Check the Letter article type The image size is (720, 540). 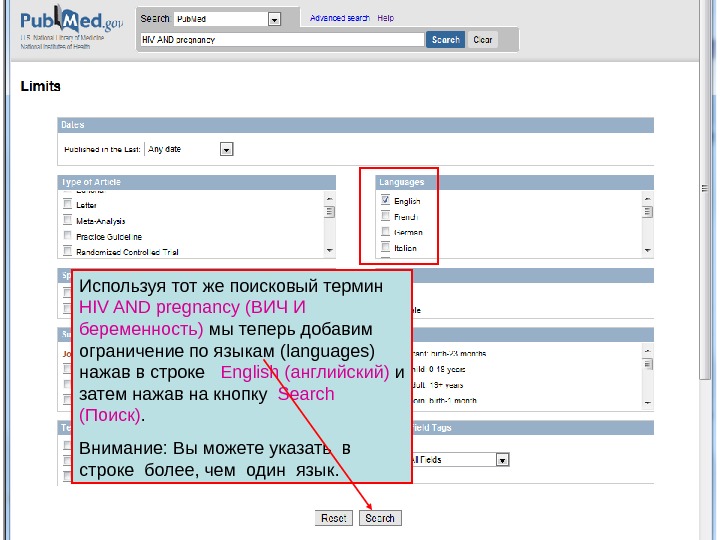pyautogui.click(x=68, y=203)
